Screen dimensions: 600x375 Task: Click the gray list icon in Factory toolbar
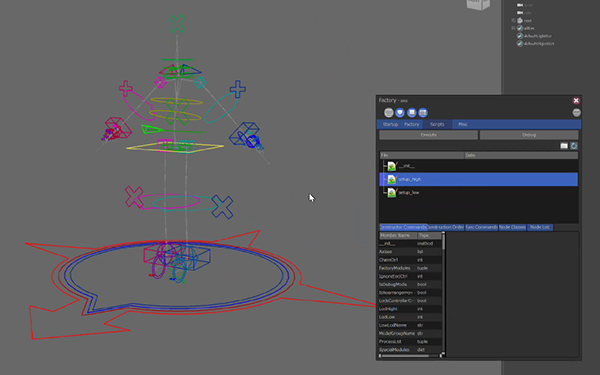pos(388,112)
